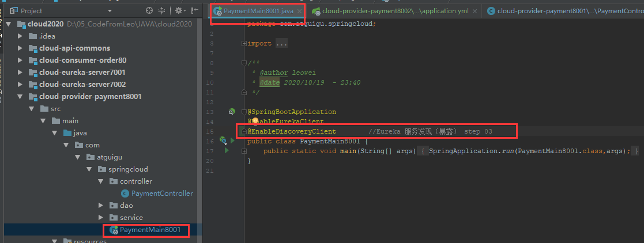The width and height of the screenshot is (644, 243).
Task: Switch to cloud-provider-payment8002 application.yml tab
Action: 395,11
